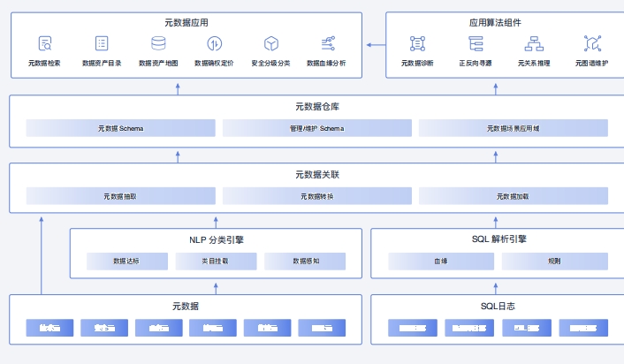Click the SQL 解析引擎 heading
Screen dimensions: 624x364
coord(499,239)
